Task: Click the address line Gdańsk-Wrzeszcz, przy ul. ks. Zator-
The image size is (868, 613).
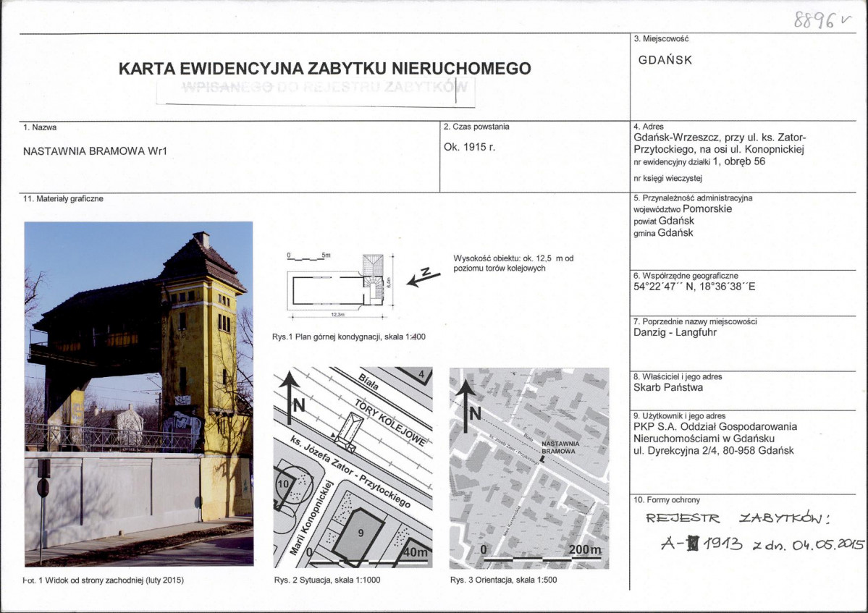Action: click(x=720, y=138)
